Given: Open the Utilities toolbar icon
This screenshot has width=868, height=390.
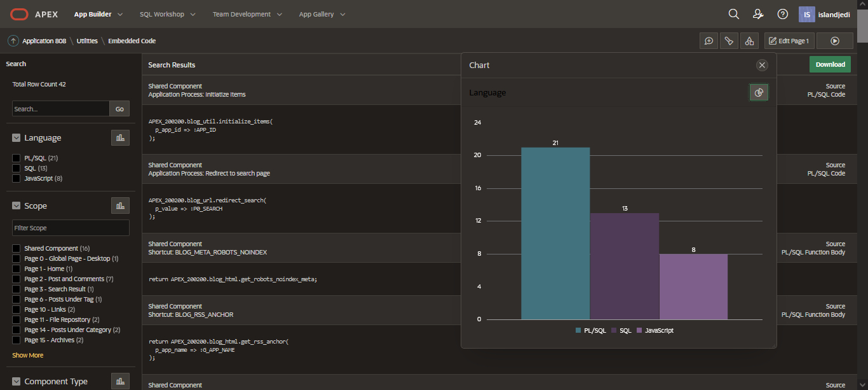Looking at the screenshot, I should (729, 41).
